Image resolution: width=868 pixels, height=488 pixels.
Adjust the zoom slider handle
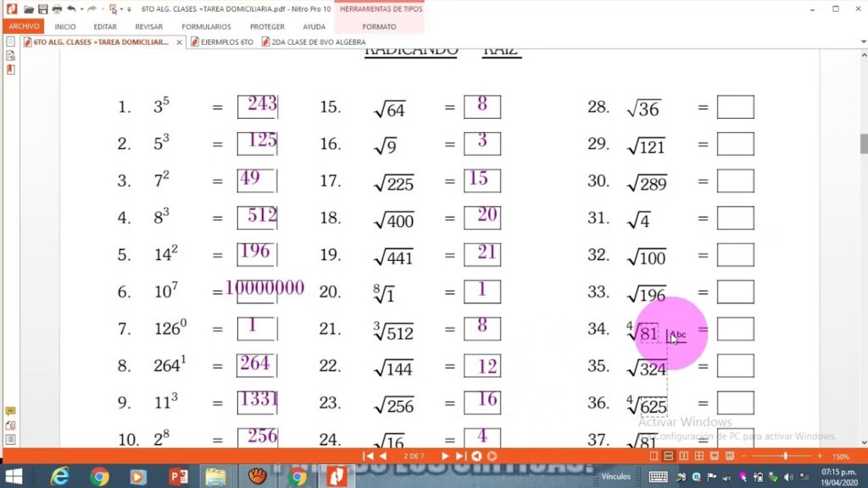point(785,456)
